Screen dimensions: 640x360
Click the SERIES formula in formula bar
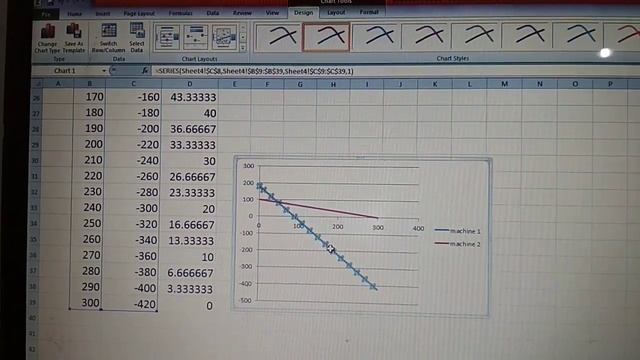255,71
